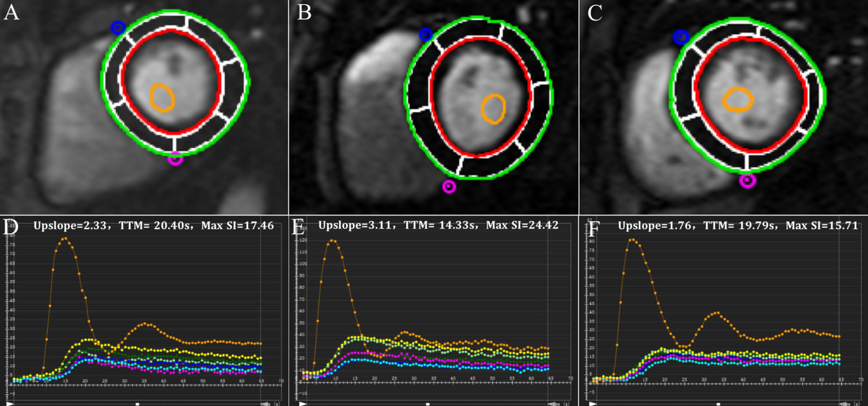Click the orange curve's first peak in chart E
This screenshot has width=868, height=406.
tap(332, 240)
